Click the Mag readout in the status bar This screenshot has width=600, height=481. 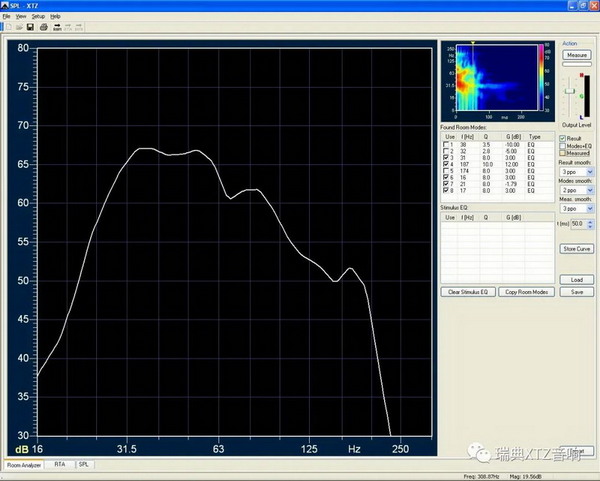[525, 476]
